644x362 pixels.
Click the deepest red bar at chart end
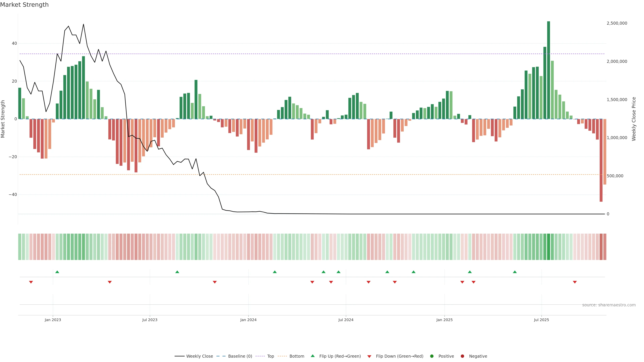601,160
